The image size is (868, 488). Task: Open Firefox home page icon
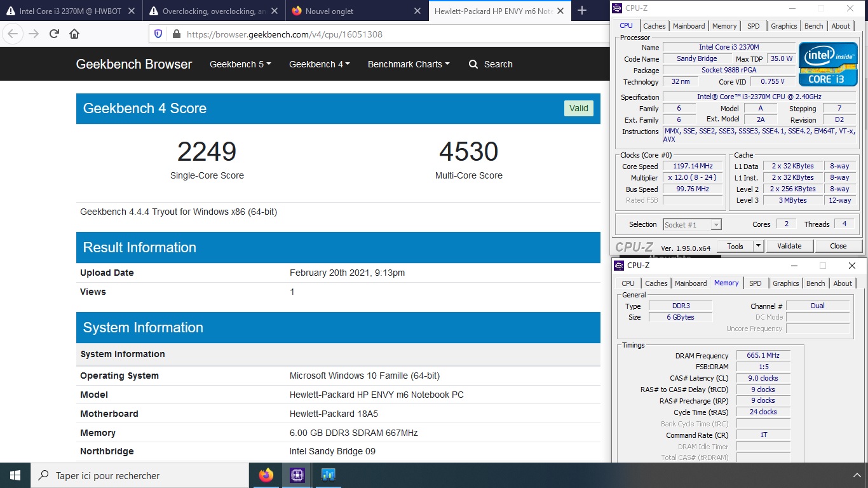point(74,34)
